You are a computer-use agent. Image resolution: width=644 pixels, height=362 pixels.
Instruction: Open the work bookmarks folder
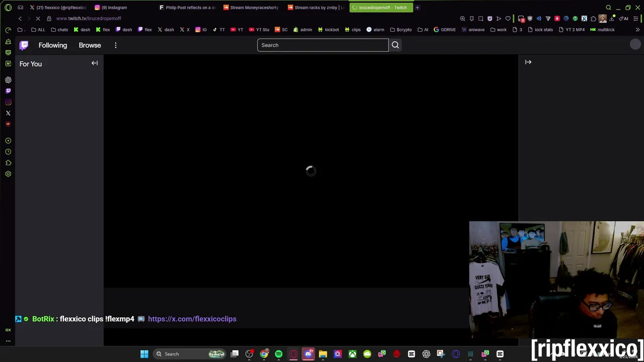499,30
